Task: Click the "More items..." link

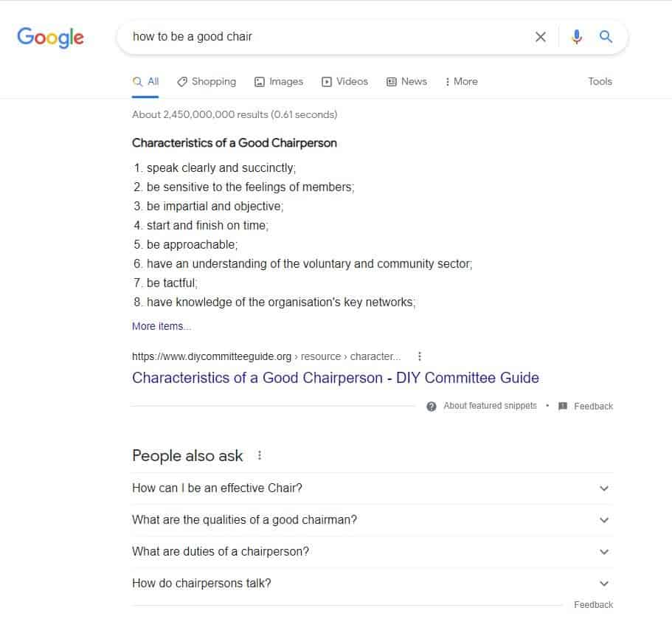Action: (161, 326)
